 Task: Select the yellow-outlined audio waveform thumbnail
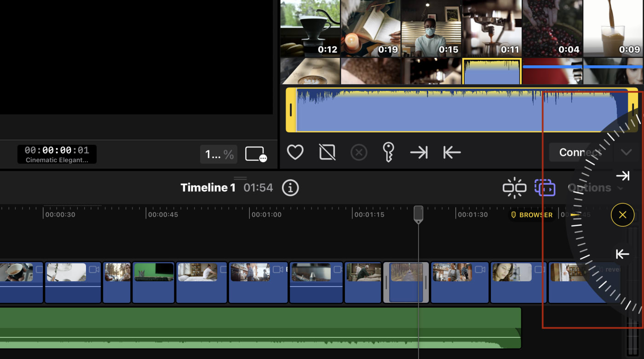pyautogui.click(x=492, y=71)
